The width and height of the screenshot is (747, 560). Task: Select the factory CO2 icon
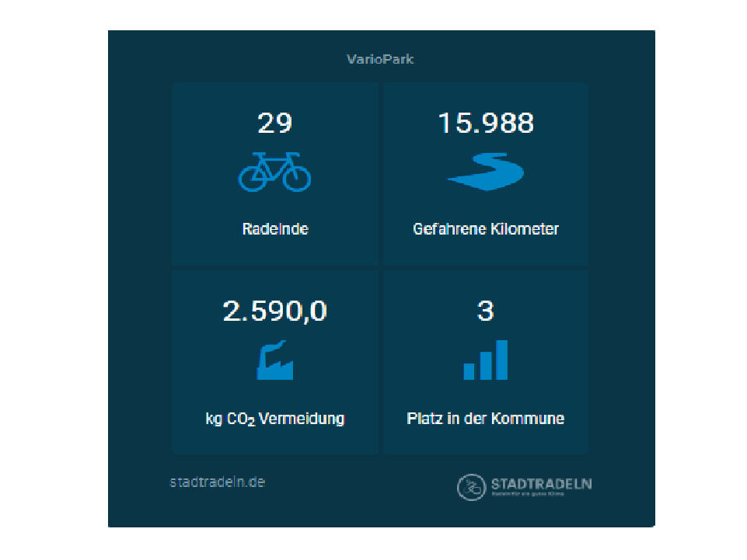coord(274,361)
